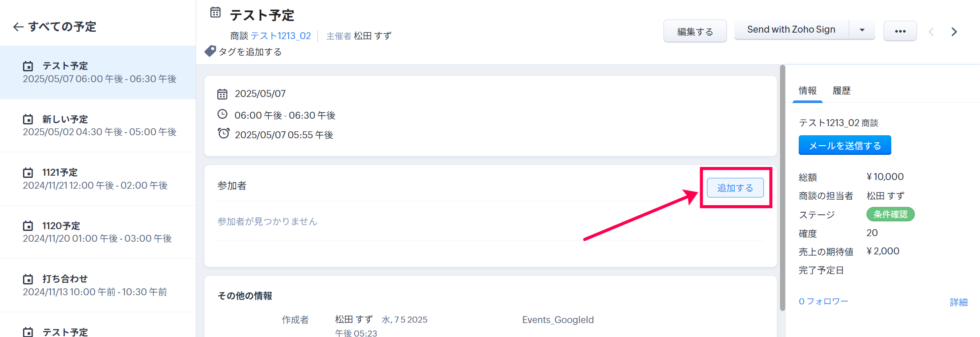Click the メールを送信する button
This screenshot has width=980, height=337.
844,145
